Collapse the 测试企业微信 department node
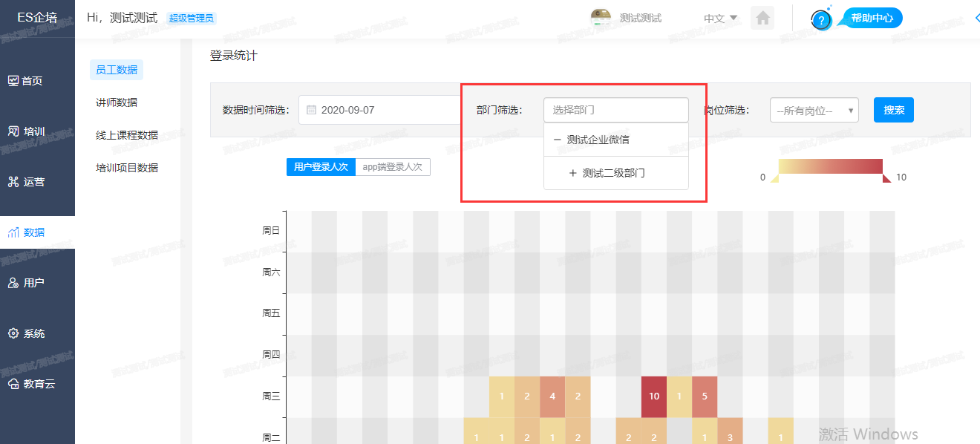The width and height of the screenshot is (980, 444). pos(558,140)
